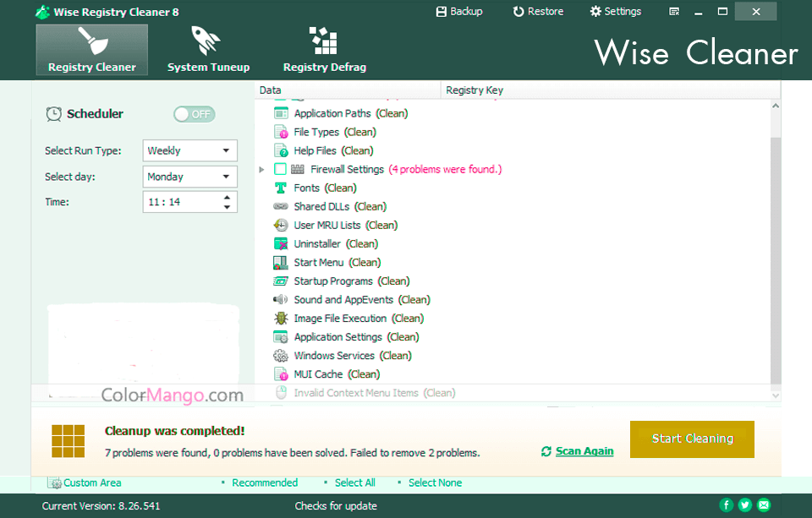Image resolution: width=812 pixels, height=518 pixels.
Task: Click the Uninstaller icon
Action: click(x=281, y=243)
